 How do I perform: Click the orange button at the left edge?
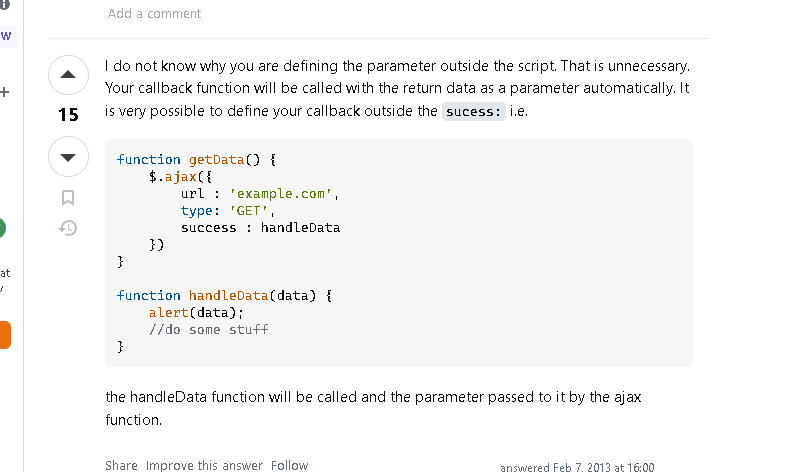[x=5, y=335]
